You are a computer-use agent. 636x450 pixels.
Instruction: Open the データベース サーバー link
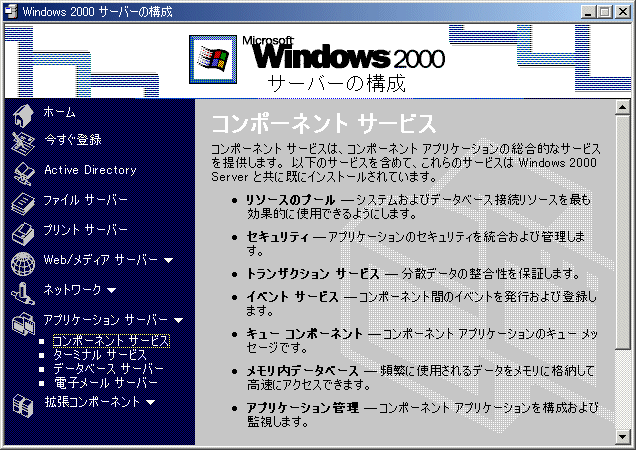[108, 369]
